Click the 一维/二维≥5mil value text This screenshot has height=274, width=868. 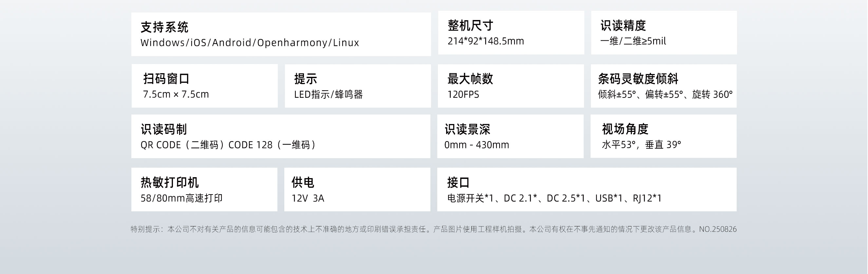tap(633, 41)
